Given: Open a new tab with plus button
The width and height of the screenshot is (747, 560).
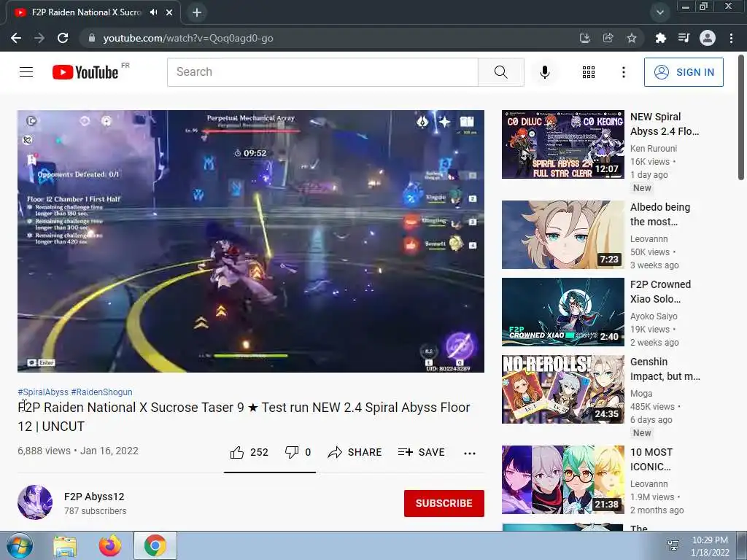Looking at the screenshot, I should pyautogui.click(x=197, y=12).
